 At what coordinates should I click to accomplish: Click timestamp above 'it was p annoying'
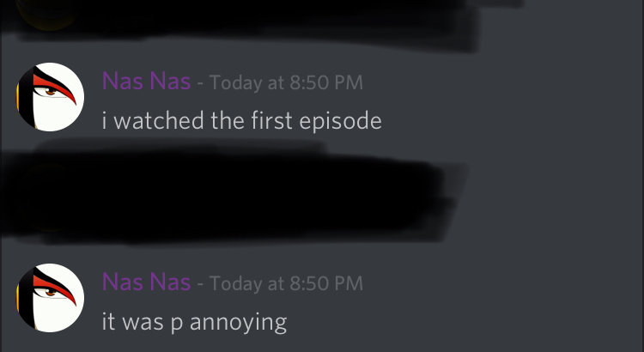(286, 283)
